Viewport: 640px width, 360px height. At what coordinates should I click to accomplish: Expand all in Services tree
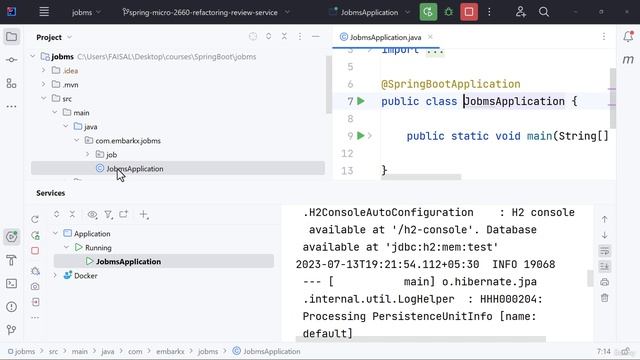tap(57, 214)
